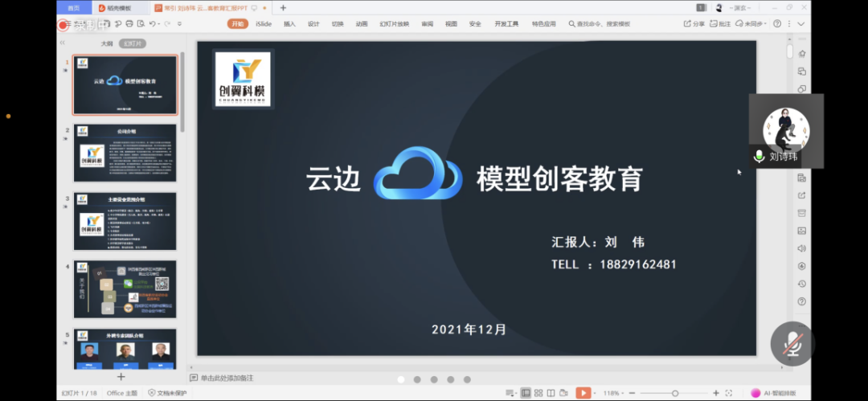Select the 幻灯片 view toggle in left panel
Screen dimensions: 868x401
tap(132, 43)
